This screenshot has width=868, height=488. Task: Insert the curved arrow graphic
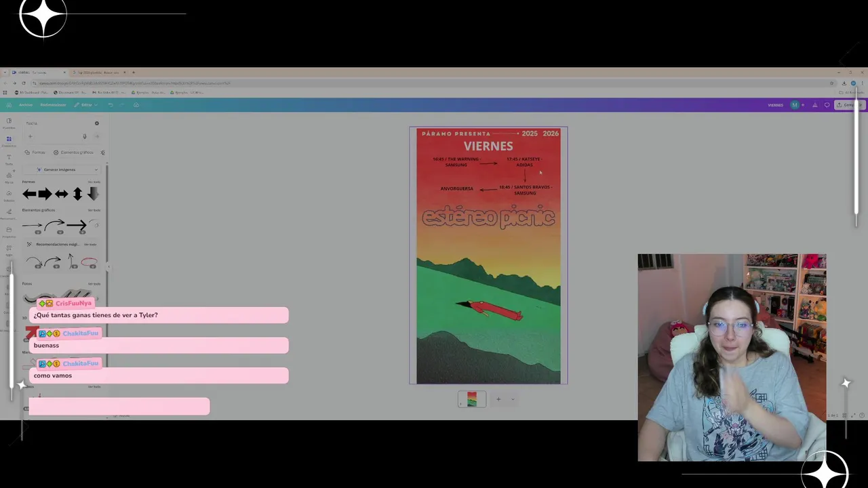click(x=54, y=225)
